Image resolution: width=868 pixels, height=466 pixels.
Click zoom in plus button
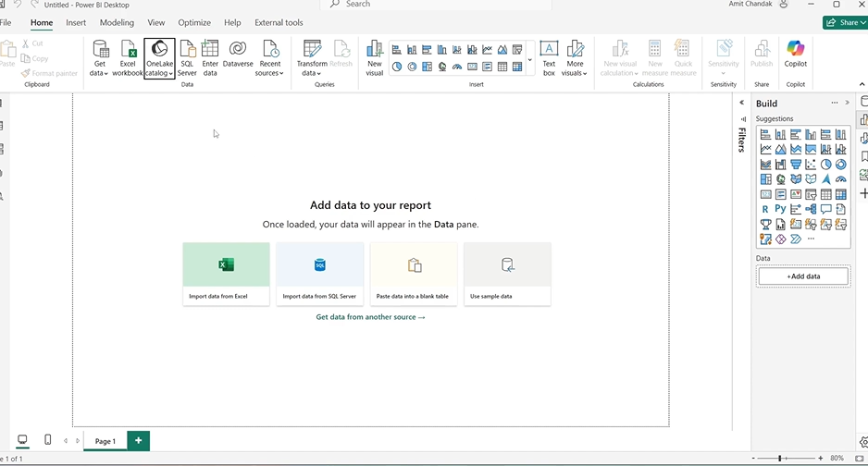[821, 459]
